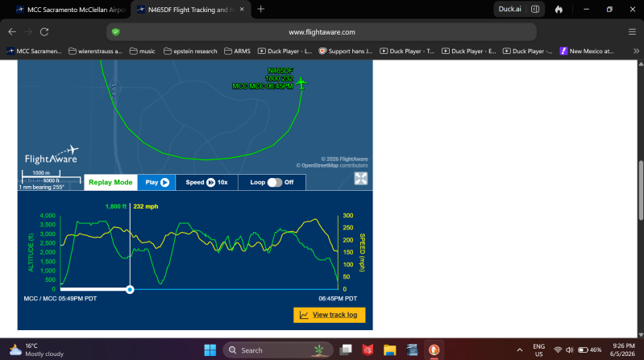Open the Windows Start menu
Image resolution: width=644 pixels, height=360 pixels.
tap(210, 350)
